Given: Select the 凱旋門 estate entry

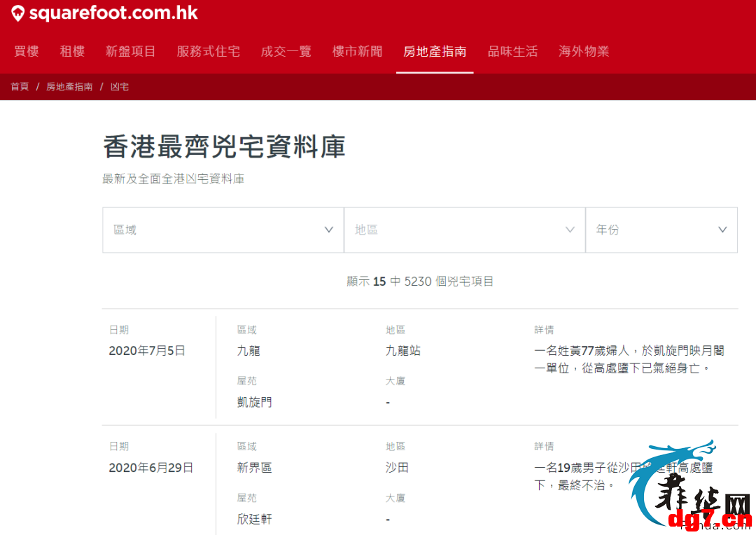Looking at the screenshot, I should tap(255, 402).
